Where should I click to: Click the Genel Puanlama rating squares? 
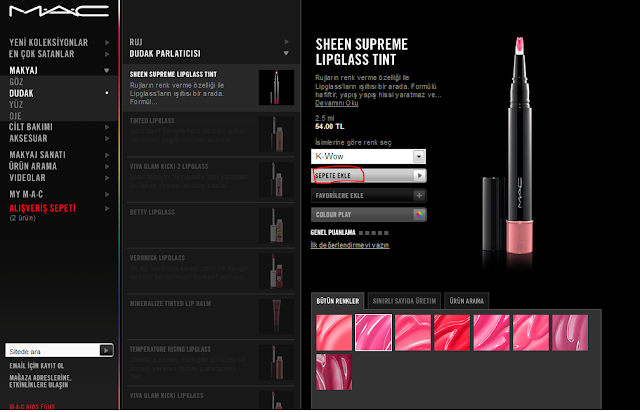pyautogui.click(x=373, y=233)
